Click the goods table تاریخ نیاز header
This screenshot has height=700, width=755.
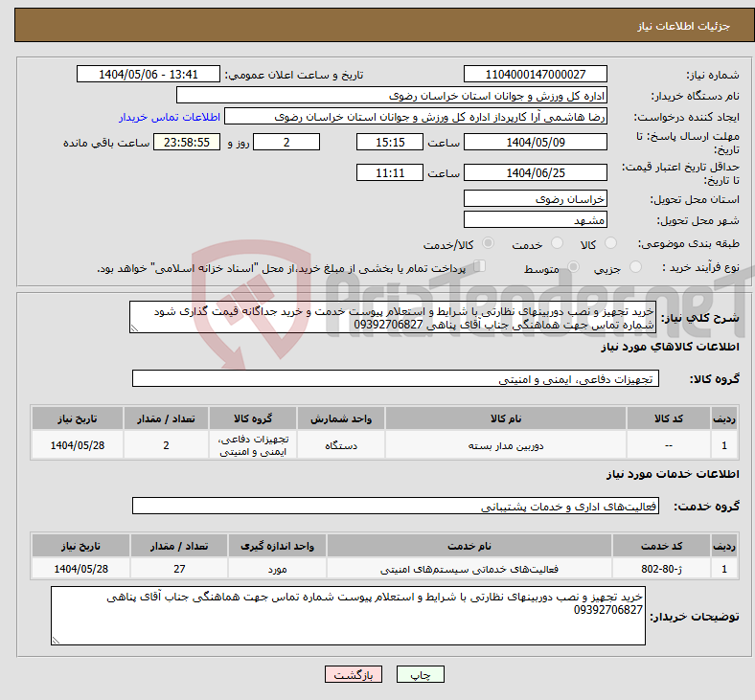(x=78, y=418)
